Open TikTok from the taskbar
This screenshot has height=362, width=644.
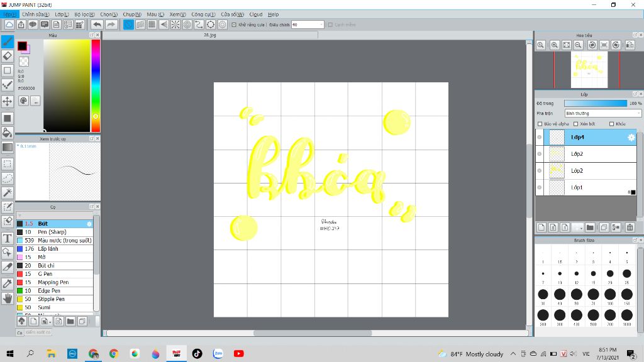[197, 353]
